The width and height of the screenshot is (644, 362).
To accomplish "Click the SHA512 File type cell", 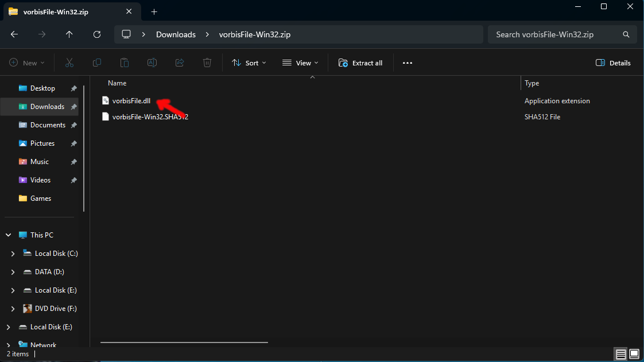I will (542, 117).
